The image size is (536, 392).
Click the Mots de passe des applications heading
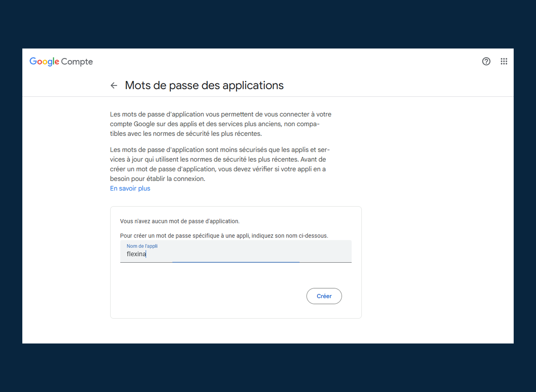[x=204, y=85]
